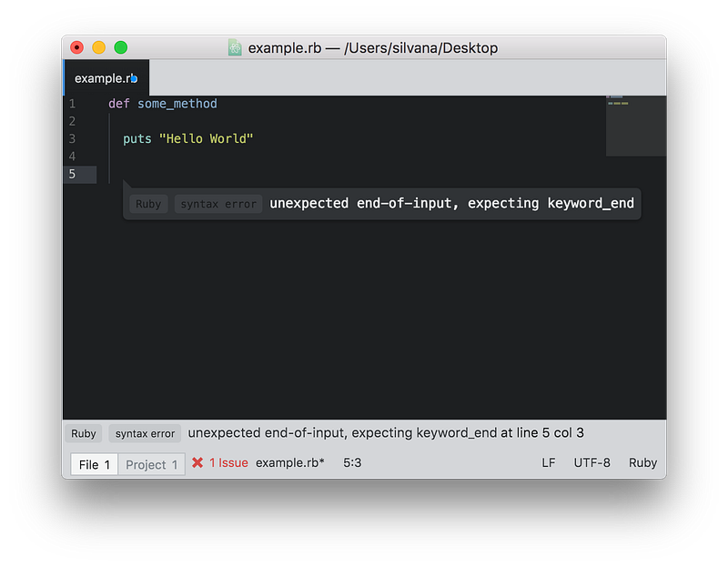Viewport: 728px width, 567px height.
Task: Place cursor on puts keyword
Action: tap(137, 139)
